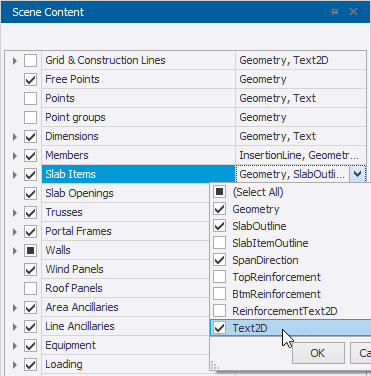This screenshot has height=376, width=371.
Task: Open Slab Items display options dropdown
Action: [x=358, y=174]
